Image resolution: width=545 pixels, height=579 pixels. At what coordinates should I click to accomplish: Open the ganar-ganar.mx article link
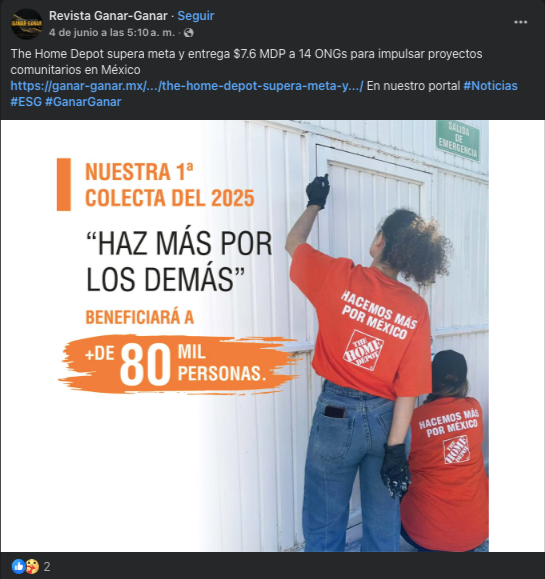(x=187, y=86)
